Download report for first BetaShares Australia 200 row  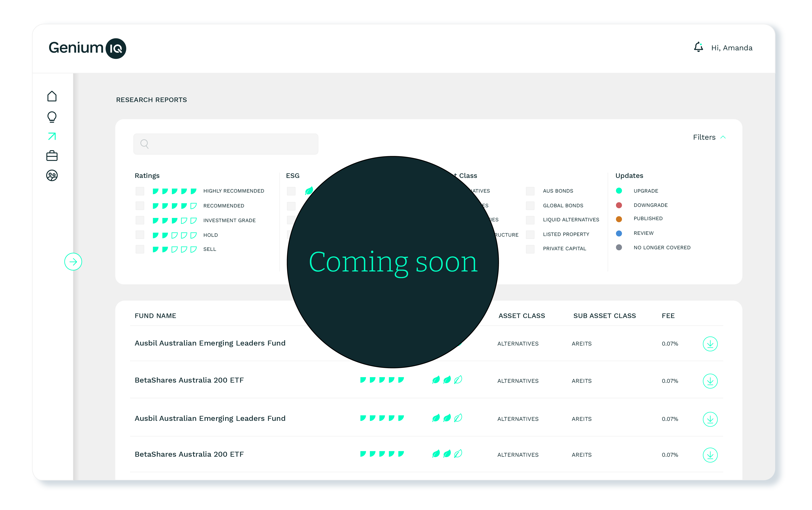click(x=710, y=381)
